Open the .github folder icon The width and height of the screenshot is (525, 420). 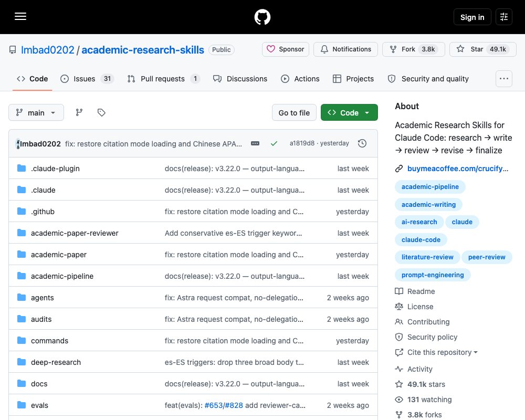point(22,212)
